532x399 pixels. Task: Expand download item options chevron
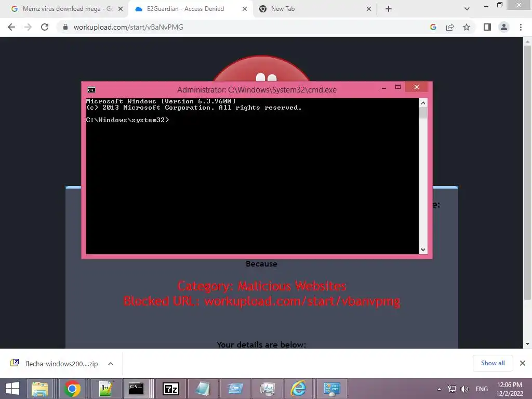[x=111, y=364]
